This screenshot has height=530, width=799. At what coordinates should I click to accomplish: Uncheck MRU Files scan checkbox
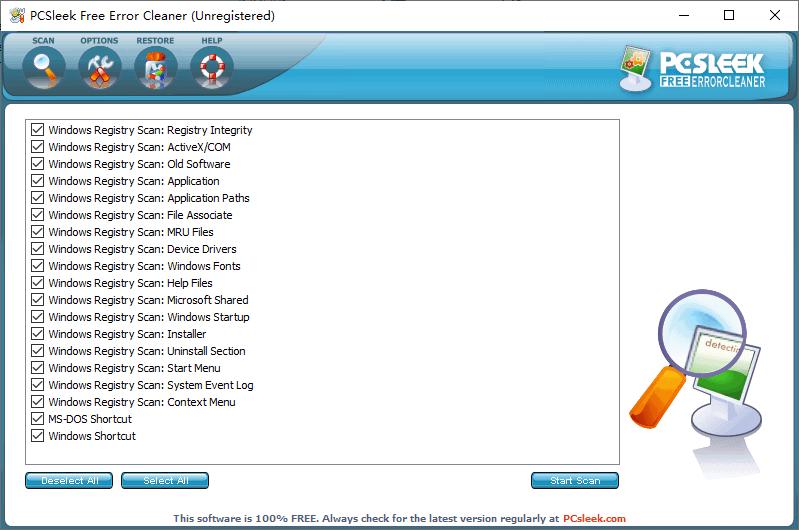point(37,231)
